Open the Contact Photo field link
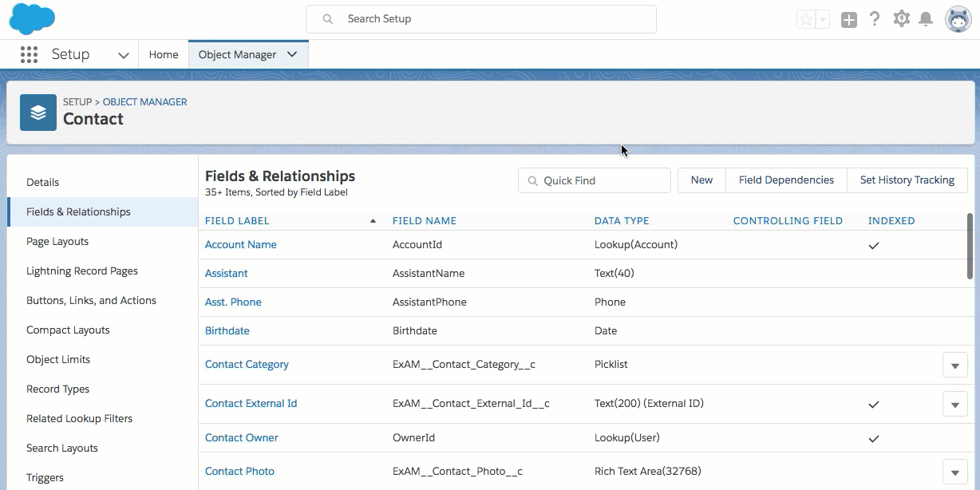This screenshot has width=980, height=490. pyautogui.click(x=239, y=472)
